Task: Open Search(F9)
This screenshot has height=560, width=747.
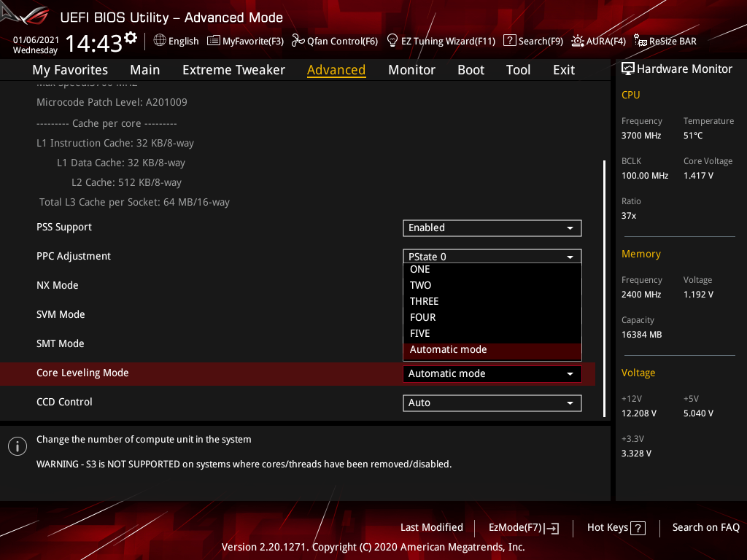Action: (533, 41)
